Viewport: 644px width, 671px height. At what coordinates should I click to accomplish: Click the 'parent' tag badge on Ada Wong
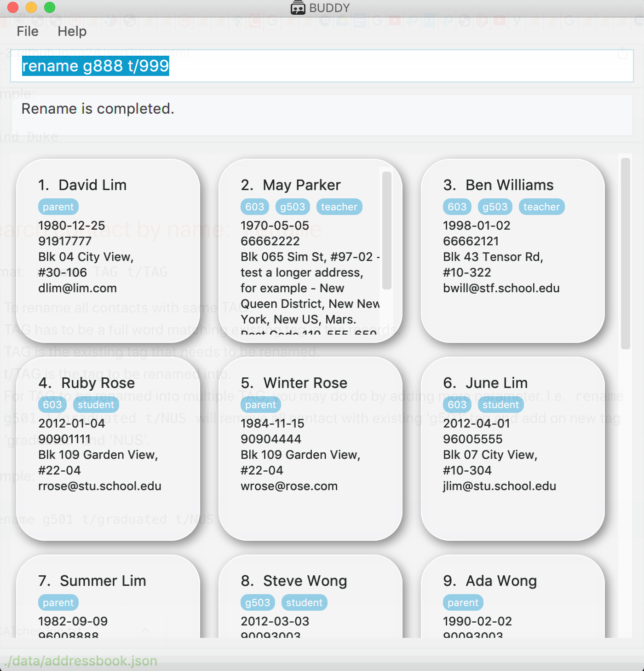[x=463, y=602]
